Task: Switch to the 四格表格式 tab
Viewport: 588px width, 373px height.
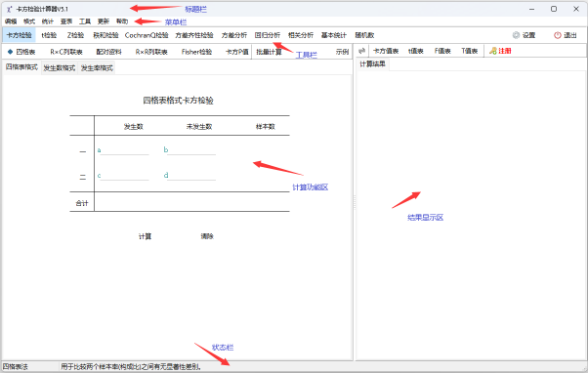Action: pos(21,67)
